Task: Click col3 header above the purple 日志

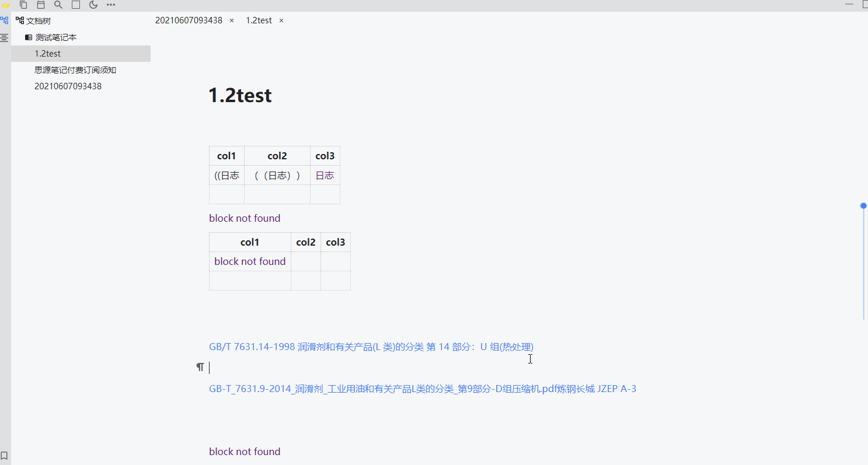Action: (x=325, y=156)
